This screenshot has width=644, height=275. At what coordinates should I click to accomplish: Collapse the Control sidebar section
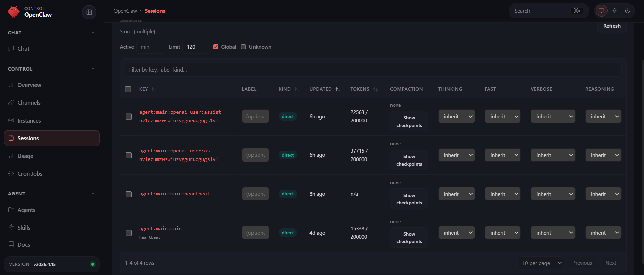93,69
